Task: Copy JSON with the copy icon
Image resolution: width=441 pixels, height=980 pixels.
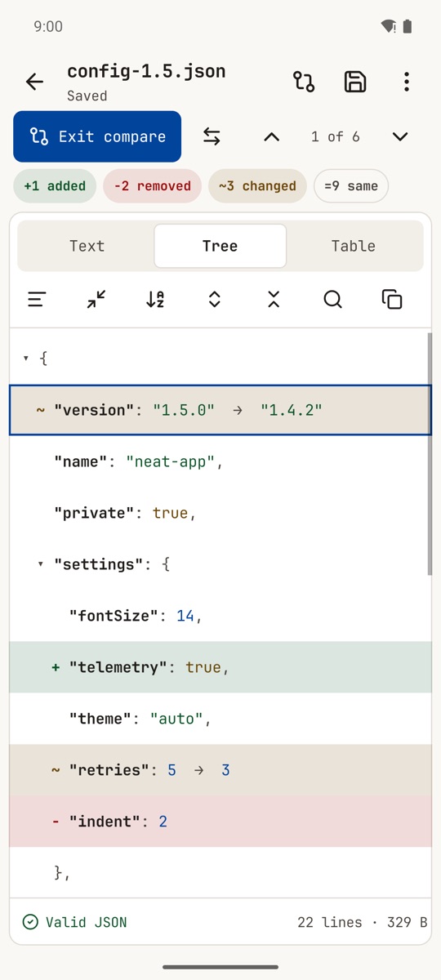Action: (392, 300)
